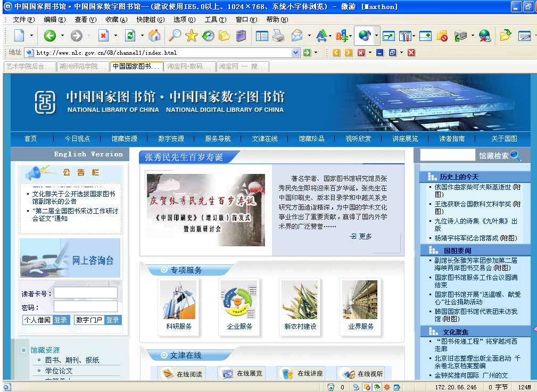Viewport: 537px width, 392px height.
Task: Switch to the 湖州师范学院 tab
Action: tap(82, 66)
